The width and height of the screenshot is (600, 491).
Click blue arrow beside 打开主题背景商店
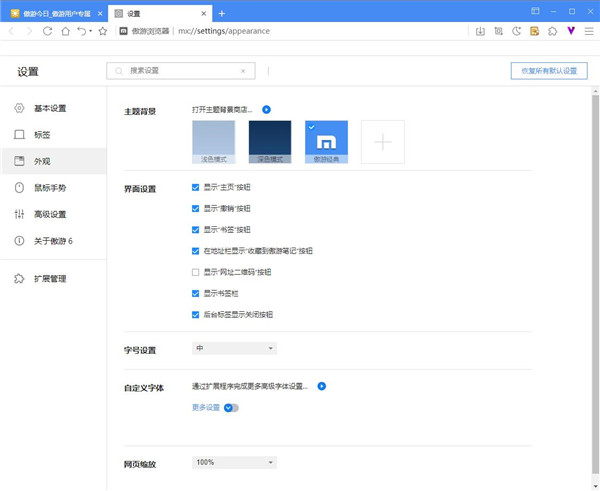(267, 108)
